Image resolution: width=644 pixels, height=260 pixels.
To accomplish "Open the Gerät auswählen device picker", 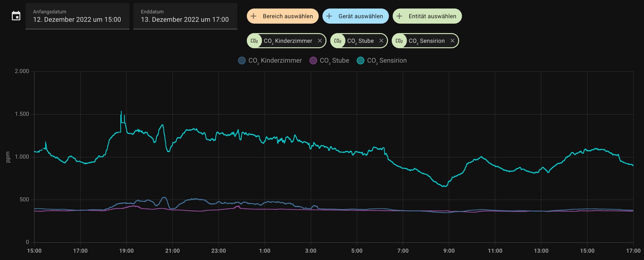I will (x=355, y=16).
